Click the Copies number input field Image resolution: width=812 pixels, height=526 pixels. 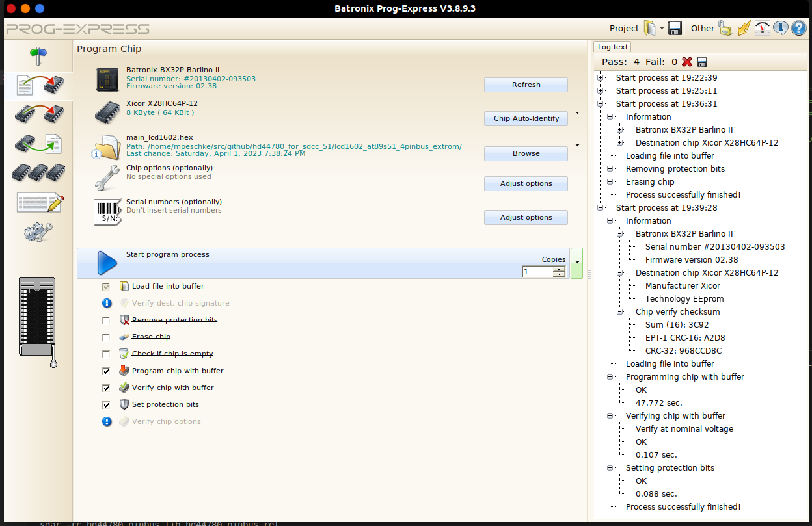pos(538,272)
